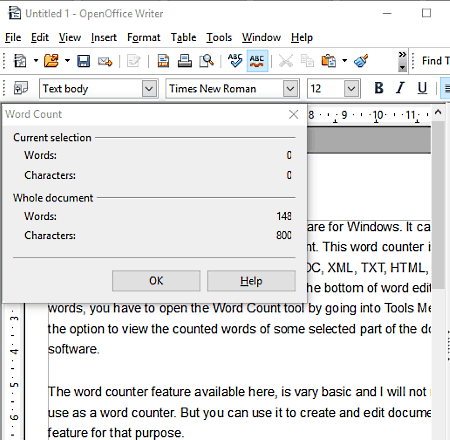Open the Edit menu
450x440 pixels.
pos(40,38)
